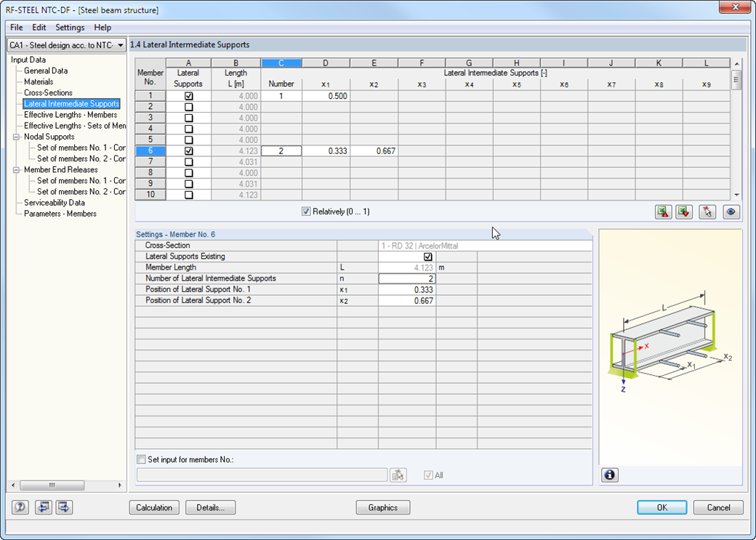The width and height of the screenshot is (756, 540).
Task: Click the table vertical scrollbar up arrow
Action: click(x=736, y=64)
